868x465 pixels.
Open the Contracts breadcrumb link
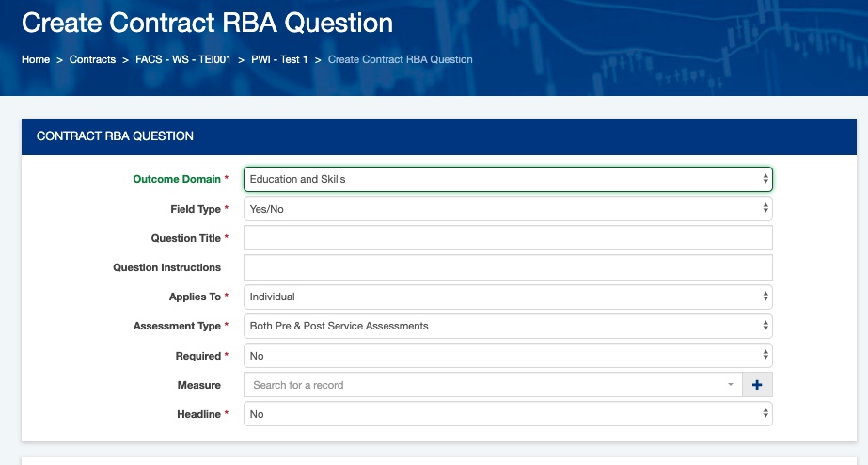point(92,59)
